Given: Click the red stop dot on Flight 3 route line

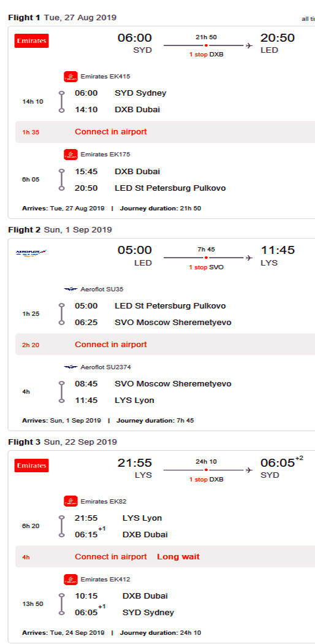Looking at the screenshot, I should pyautogui.click(x=206, y=470).
